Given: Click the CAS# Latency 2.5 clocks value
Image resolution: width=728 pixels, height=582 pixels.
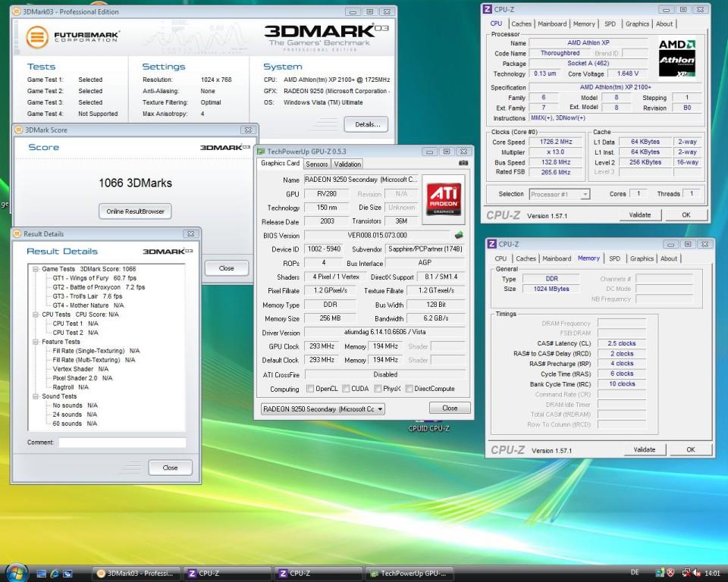Looking at the screenshot, I should point(622,343).
